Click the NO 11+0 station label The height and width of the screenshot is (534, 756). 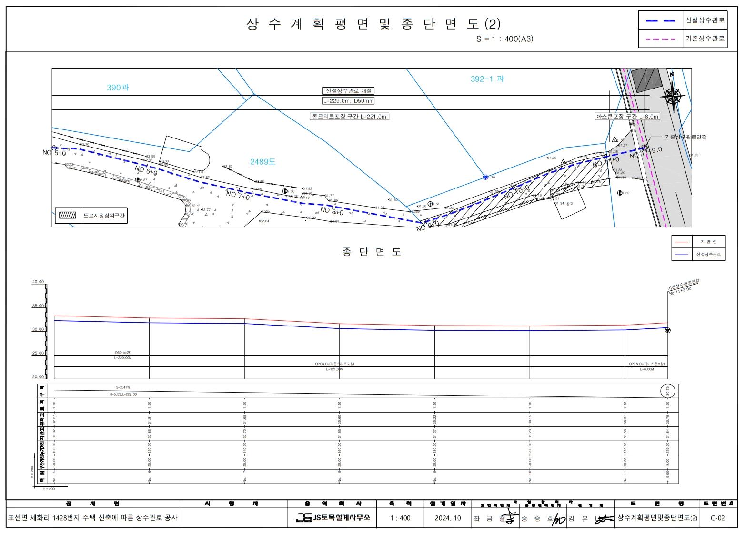click(x=605, y=162)
